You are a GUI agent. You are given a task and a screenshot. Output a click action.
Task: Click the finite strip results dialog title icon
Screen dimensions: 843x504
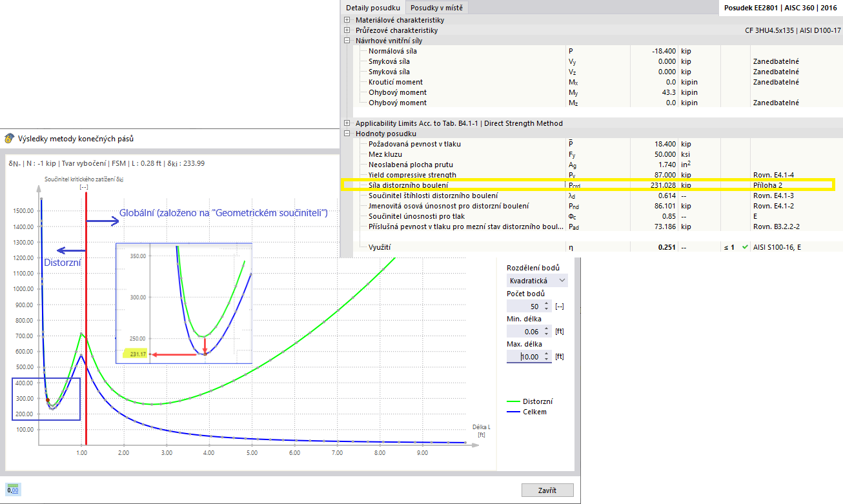(9, 138)
